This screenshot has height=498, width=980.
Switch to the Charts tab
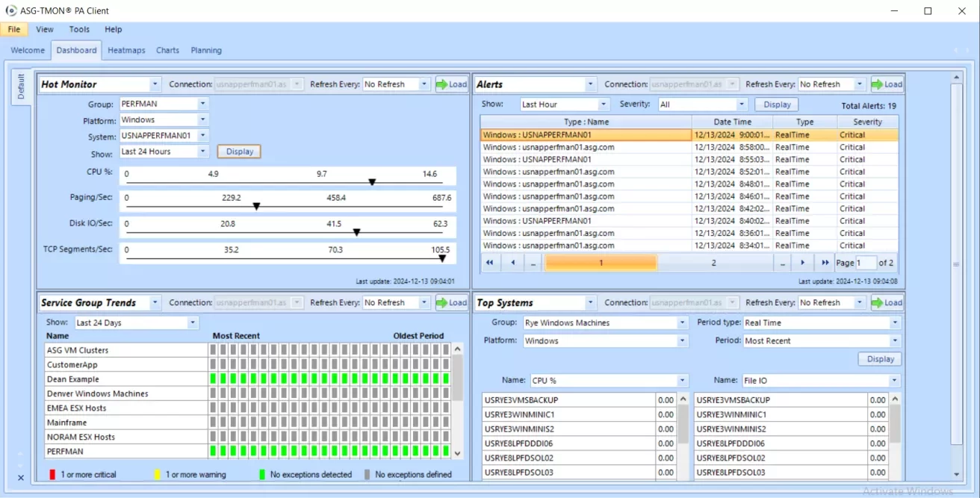(x=167, y=51)
